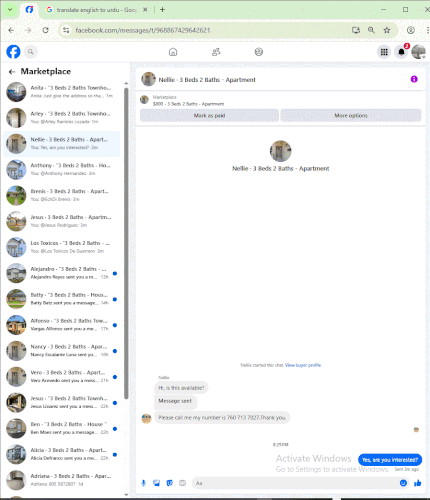Go to Facebook Home icon
This screenshot has width=430, height=500.
tap(173, 52)
